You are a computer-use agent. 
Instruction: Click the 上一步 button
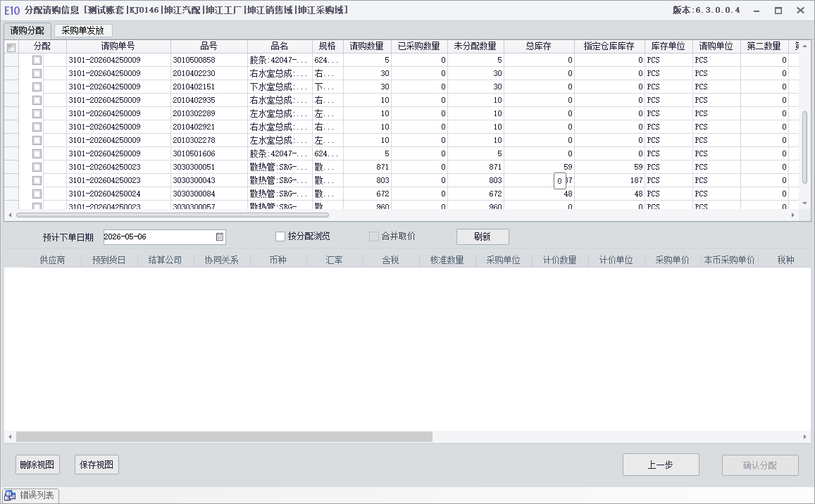coord(661,465)
